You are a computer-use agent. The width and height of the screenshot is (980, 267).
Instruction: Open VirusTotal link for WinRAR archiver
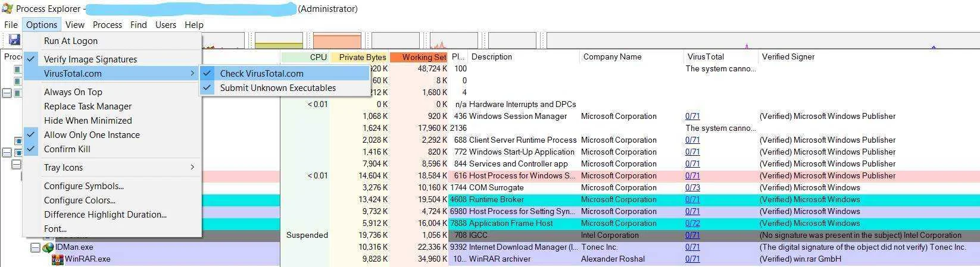(x=692, y=259)
